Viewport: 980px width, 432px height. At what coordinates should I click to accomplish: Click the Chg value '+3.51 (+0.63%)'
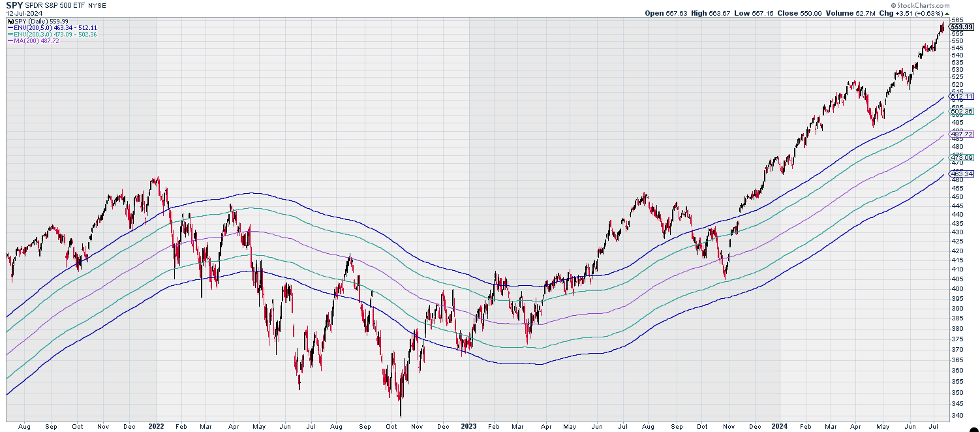click(x=920, y=13)
